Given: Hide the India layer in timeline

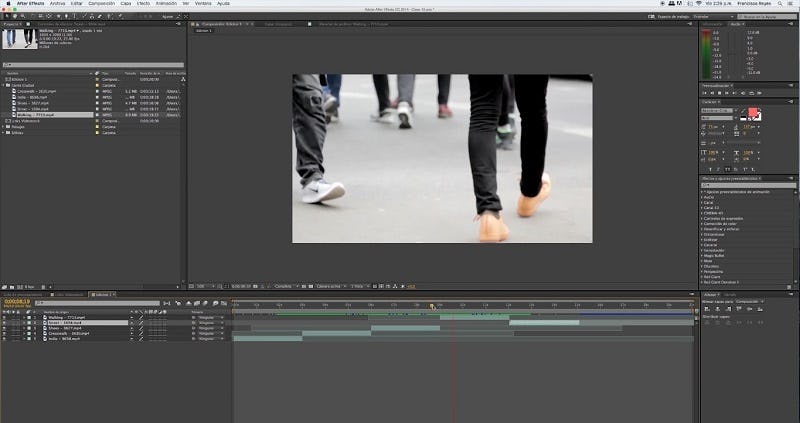Looking at the screenshot, I should click(x=4, y=339).
